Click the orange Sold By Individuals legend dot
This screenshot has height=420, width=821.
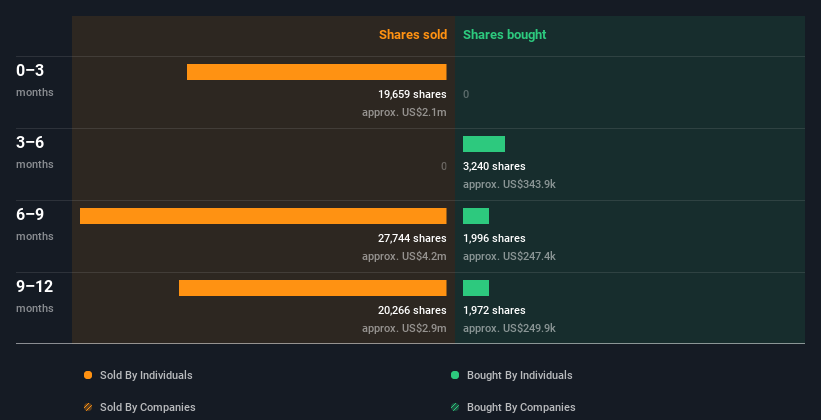pos(88,375)
